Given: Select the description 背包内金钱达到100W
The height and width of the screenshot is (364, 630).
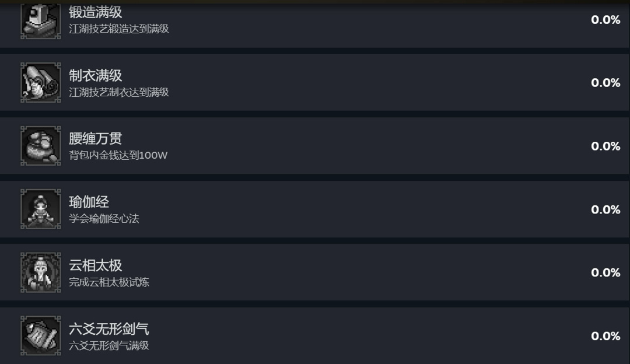Looking at the screenshot, I should pyautogui.click(x=118, y=155).
